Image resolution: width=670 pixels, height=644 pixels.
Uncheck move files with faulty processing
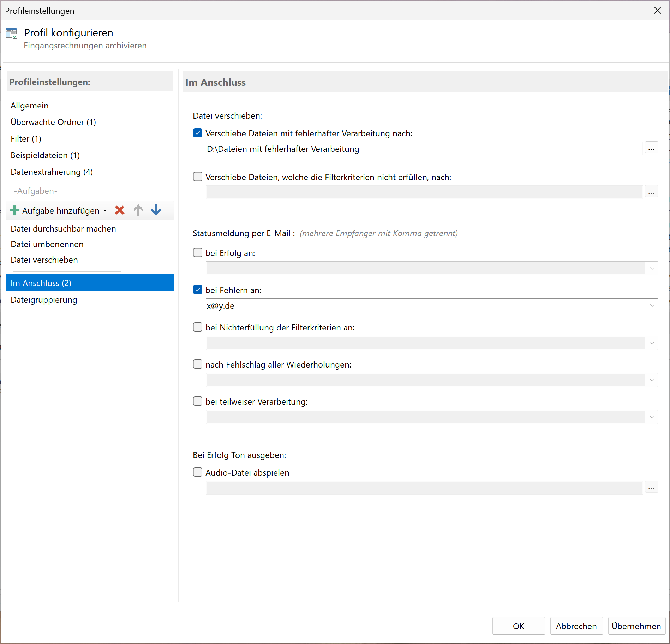coord(198,133)
